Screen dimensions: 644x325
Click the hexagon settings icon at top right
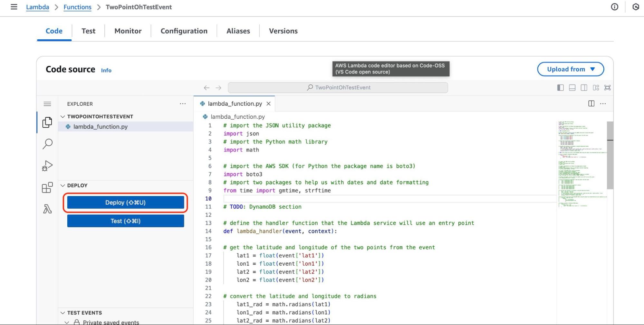point(635,7)
